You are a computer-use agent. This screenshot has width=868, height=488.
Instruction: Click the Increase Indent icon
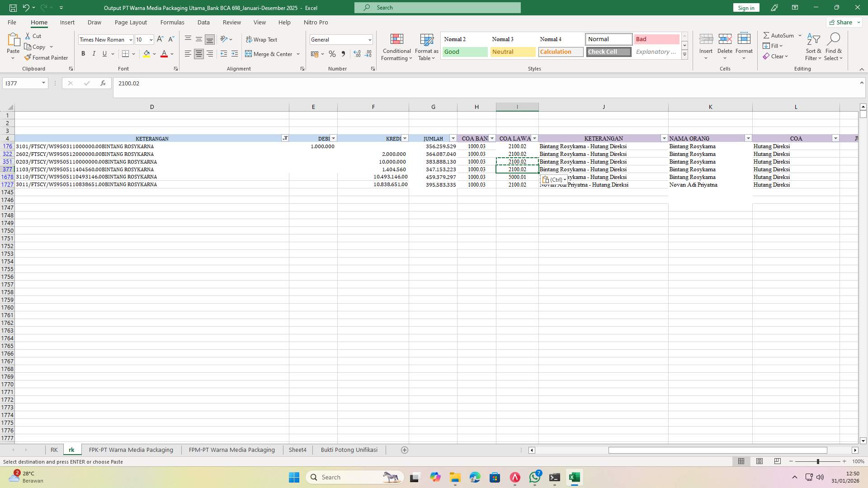point(235,54)
